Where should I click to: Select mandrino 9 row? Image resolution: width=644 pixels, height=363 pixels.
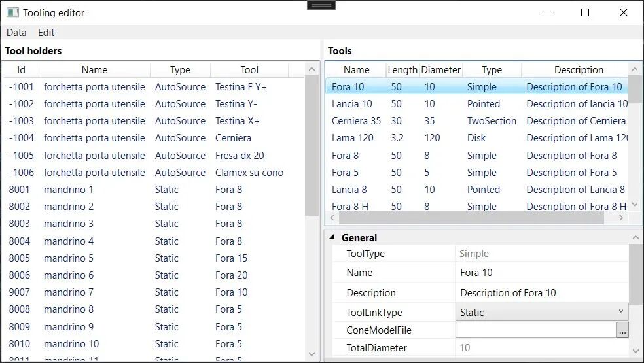pyautogui.click(x=154, y=327)
